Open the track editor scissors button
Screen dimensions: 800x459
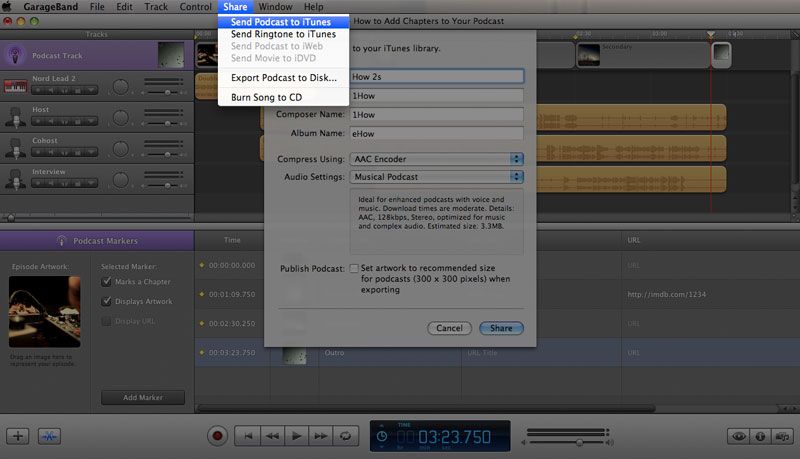point(49,436)
